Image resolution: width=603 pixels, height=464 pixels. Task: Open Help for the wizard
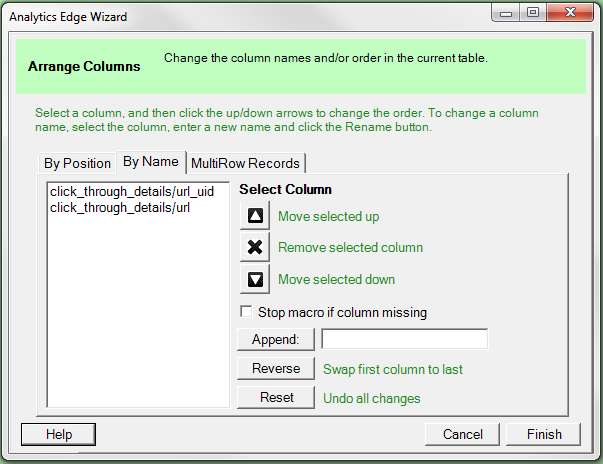59,434
